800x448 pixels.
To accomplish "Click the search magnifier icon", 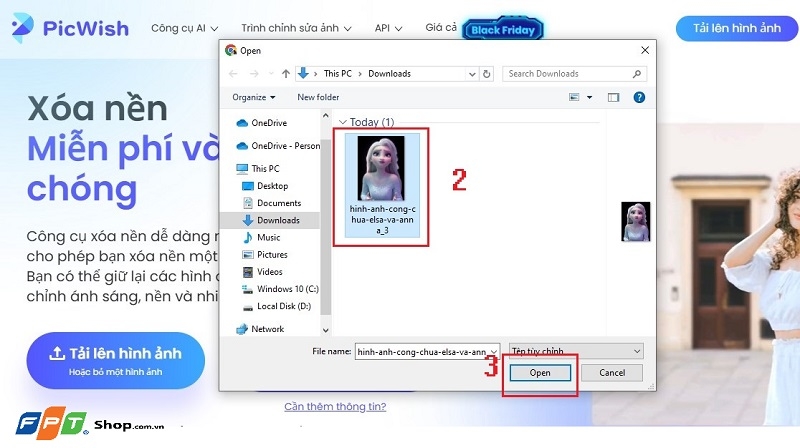I will tap(637, 74).
